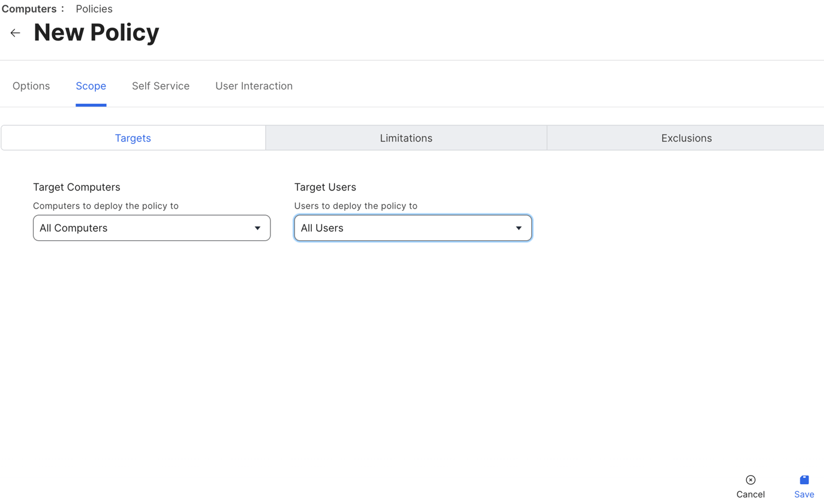The width and height of the screenshot is (824, 504).
Task: Select the Scope tab
Action: (x=91, y=86)
